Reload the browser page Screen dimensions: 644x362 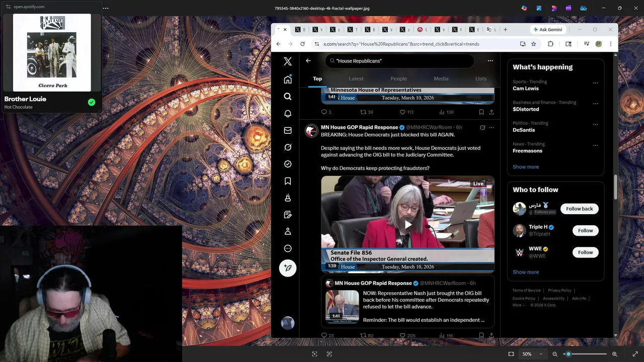[302, 44]
